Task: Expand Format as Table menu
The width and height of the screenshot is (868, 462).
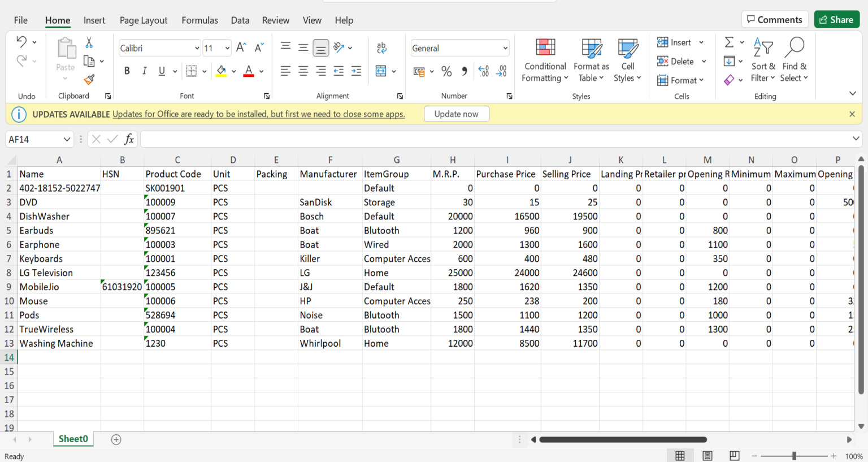Action: tap(591, 61)
